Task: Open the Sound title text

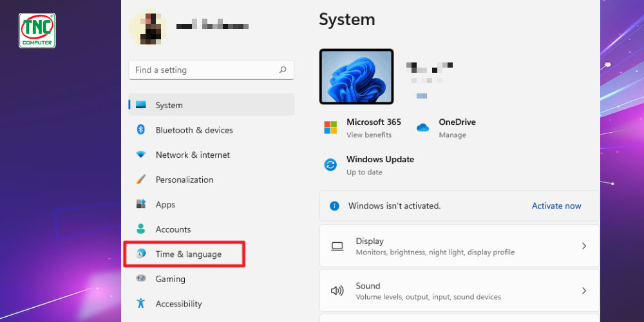Action: coord(368,285)
